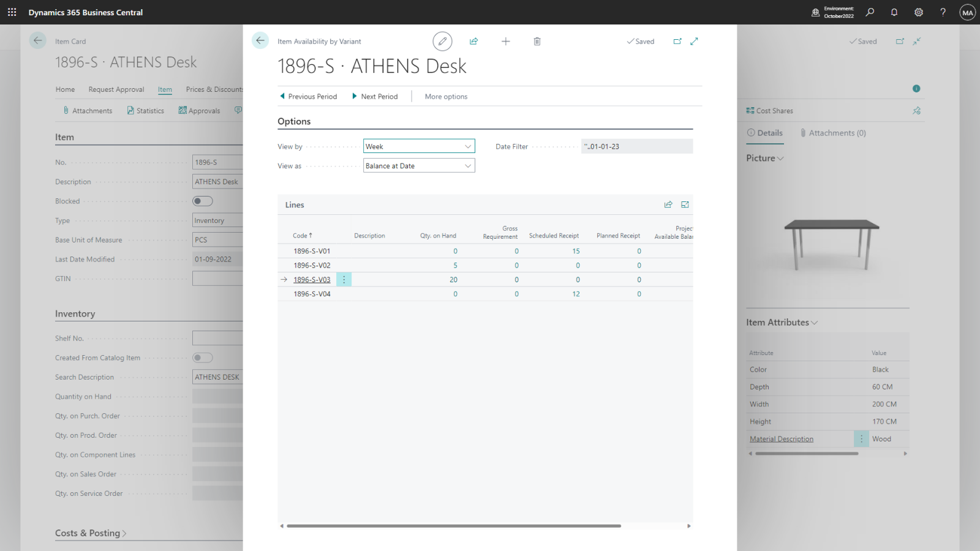This screenshot has width=980, height=551.
Task: Click the desk picture thumbnail
Action: click(x=832, y=244)
